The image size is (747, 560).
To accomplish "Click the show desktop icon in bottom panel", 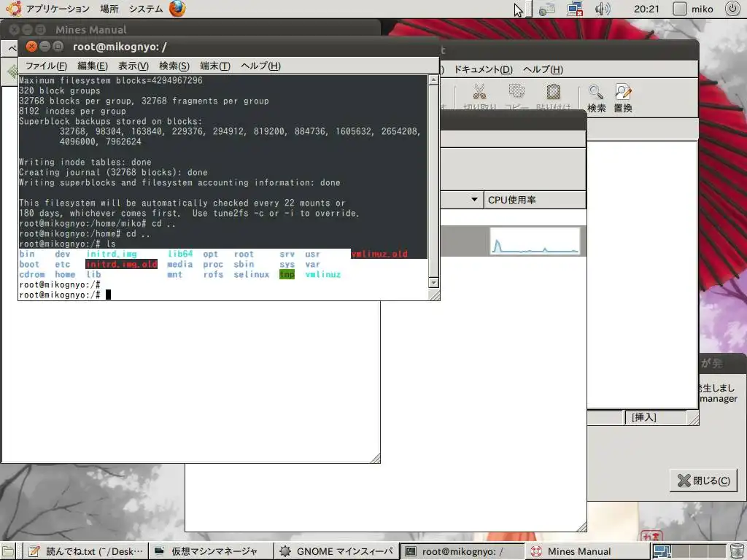I will (x=8, y=551).
